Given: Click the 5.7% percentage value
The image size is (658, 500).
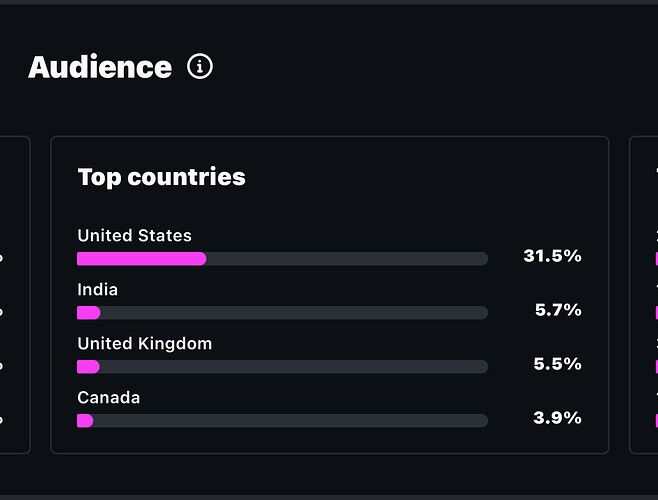Looking at the screenshot, I should [x=558, y=310].
